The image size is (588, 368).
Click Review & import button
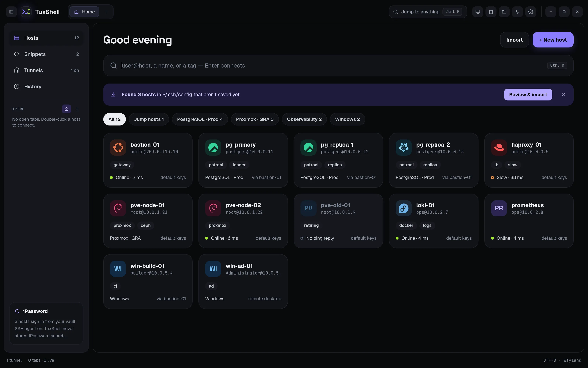528,94
